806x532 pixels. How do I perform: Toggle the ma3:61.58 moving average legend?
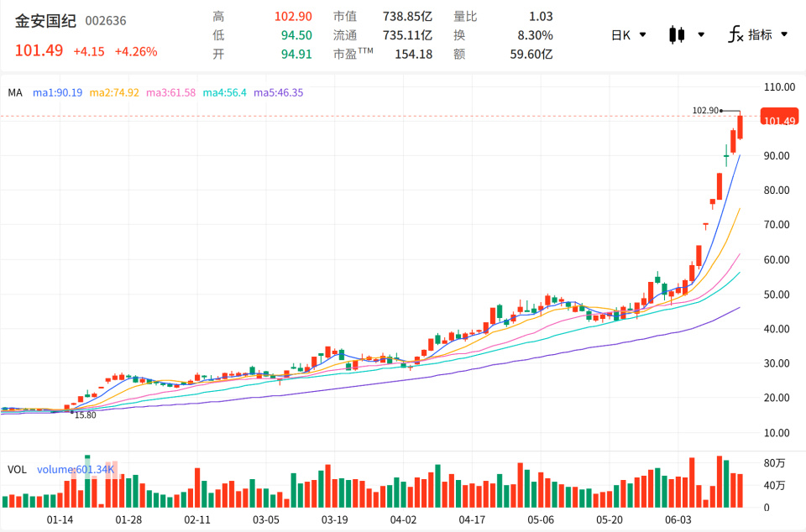click(x=170, y=93)
